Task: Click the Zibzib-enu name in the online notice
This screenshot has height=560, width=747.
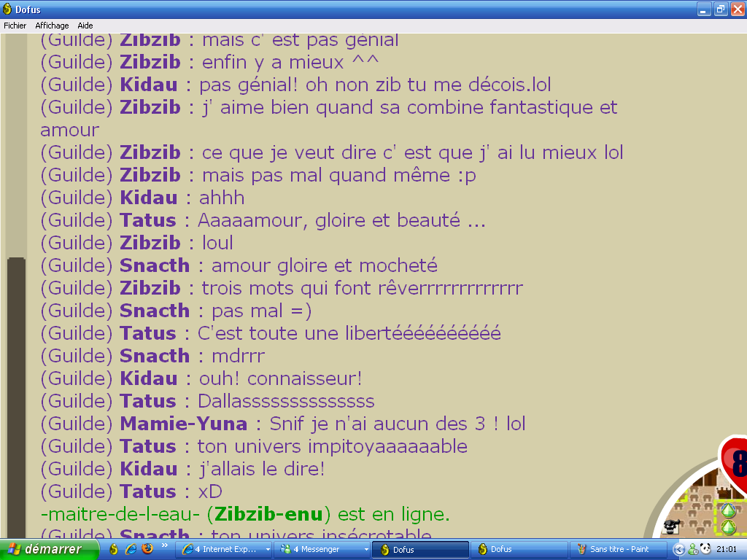Action: [268, 514]
